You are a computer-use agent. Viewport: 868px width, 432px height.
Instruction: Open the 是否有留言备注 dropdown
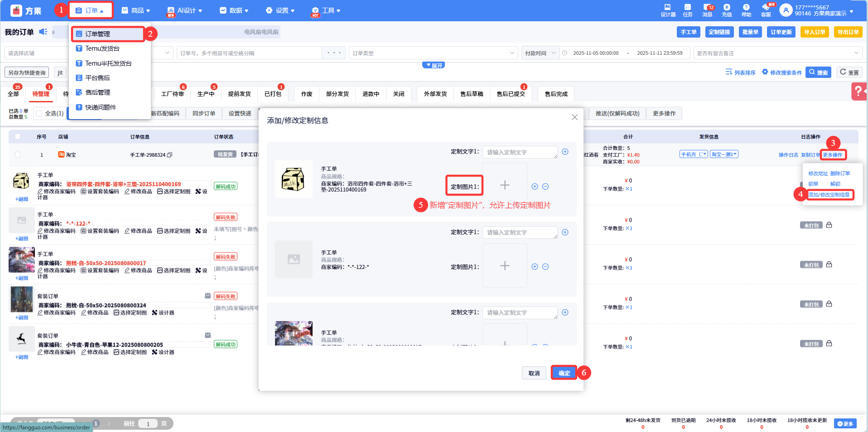[x=777, y=53]
